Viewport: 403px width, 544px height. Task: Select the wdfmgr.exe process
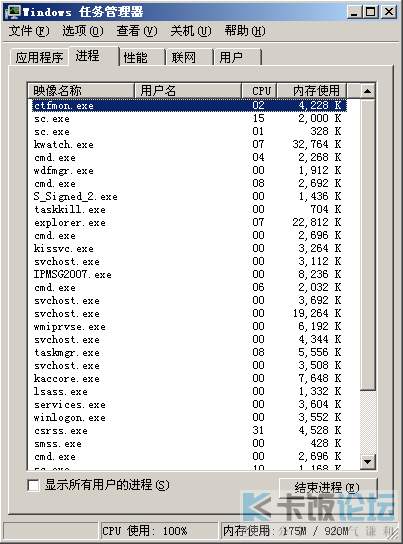click(189, 170)
